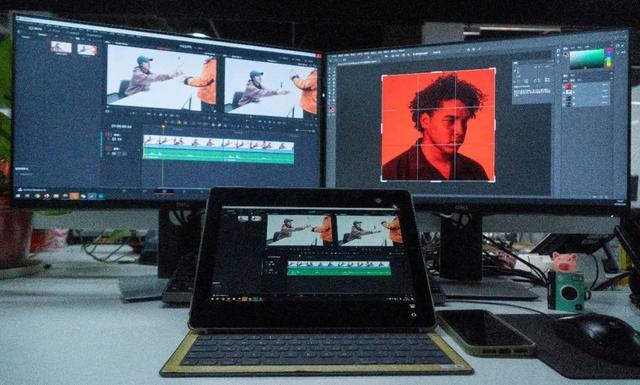Click the timeline playhead marker

coord(163,127)
